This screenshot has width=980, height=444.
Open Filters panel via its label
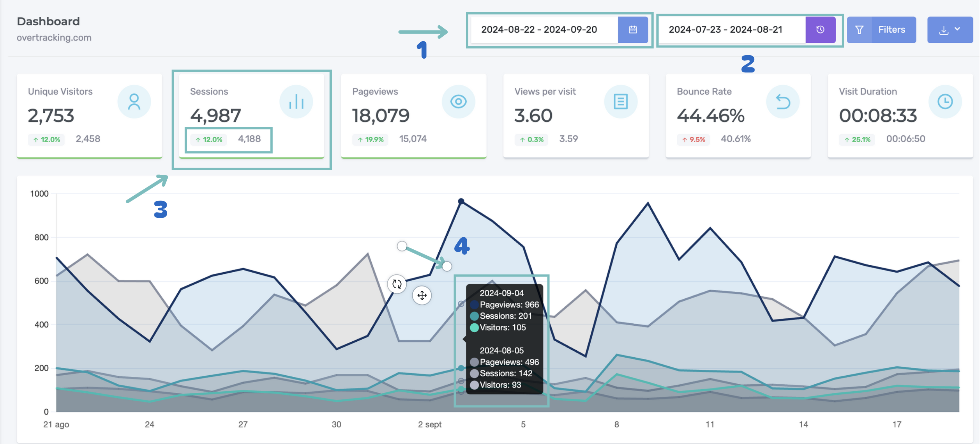pos(892,29)
